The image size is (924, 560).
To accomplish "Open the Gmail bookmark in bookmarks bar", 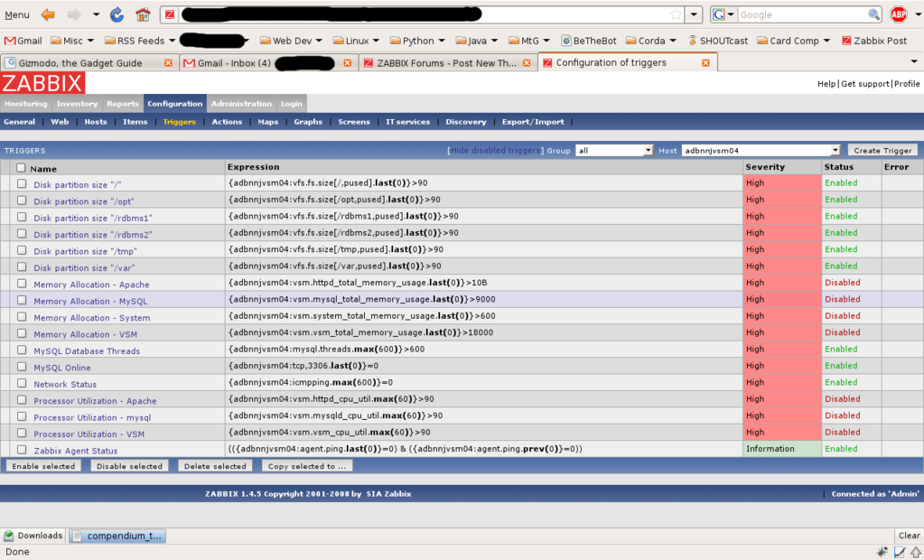I will coord(23,41).
